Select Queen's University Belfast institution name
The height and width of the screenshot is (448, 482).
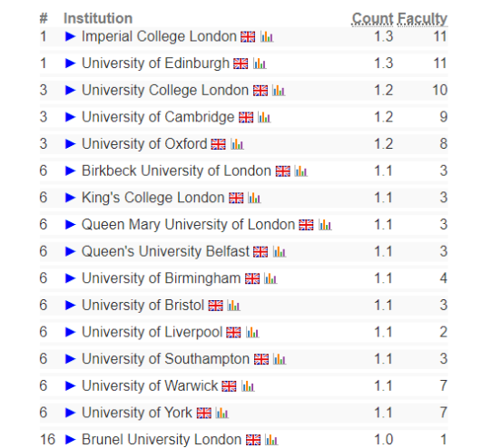click(165, 251)
